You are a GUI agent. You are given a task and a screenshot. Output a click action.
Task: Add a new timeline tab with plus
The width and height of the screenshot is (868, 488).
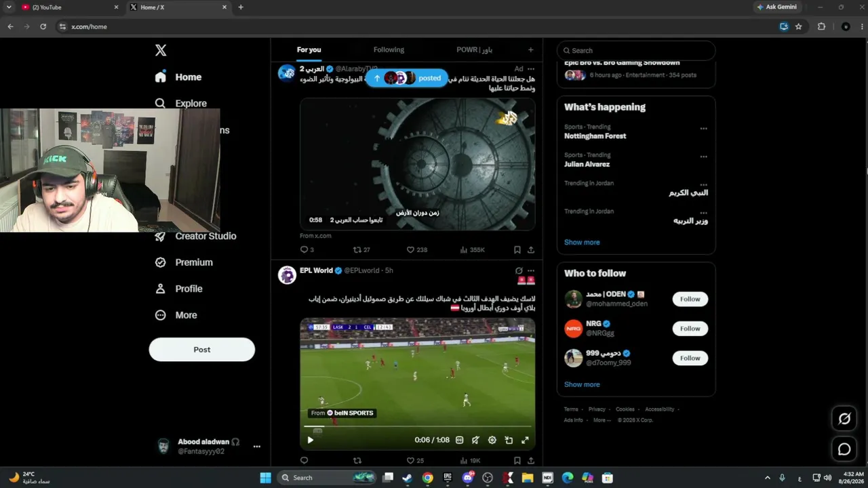pyautogui.click(x=530, y=49)
